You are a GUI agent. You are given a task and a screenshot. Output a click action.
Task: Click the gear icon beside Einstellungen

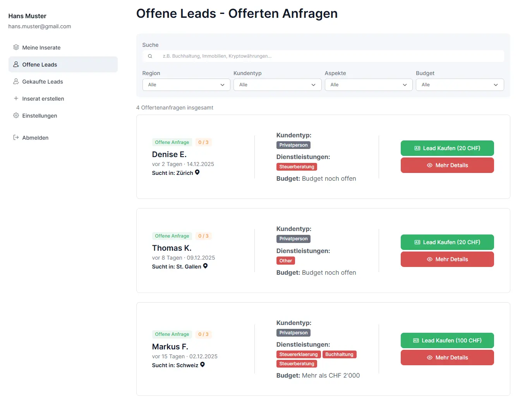coord(16,116)
